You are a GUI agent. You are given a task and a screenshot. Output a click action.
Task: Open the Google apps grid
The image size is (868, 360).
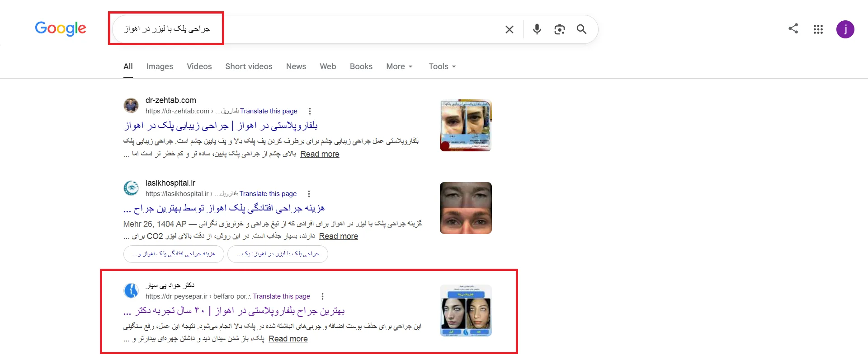click(818, 29)
